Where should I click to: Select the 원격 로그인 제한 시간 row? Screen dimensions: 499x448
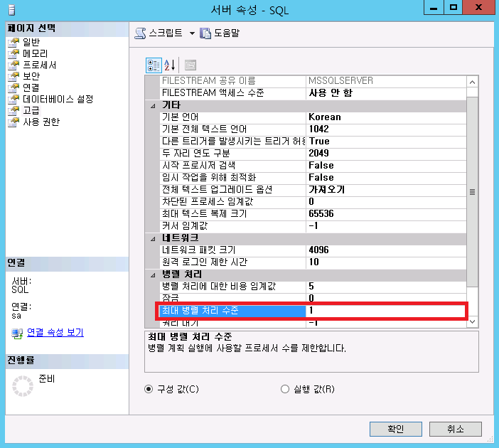(313, 262)
